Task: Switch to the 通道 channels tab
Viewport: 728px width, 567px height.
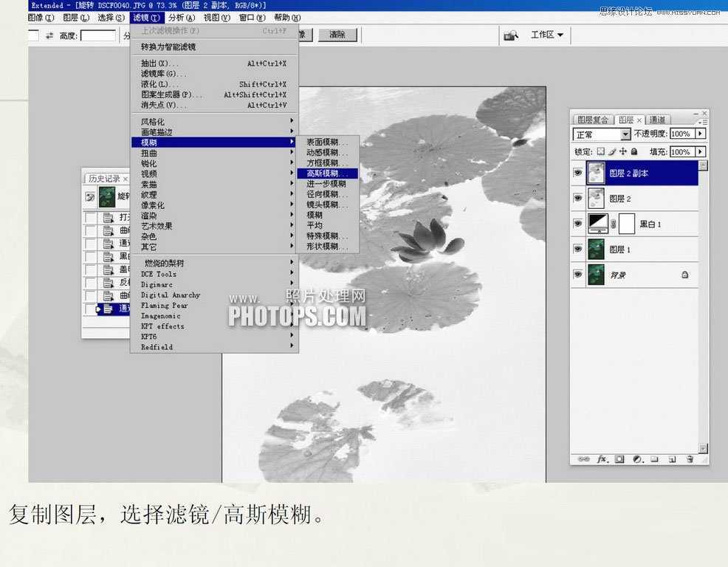Action: [x=657, y=119]
